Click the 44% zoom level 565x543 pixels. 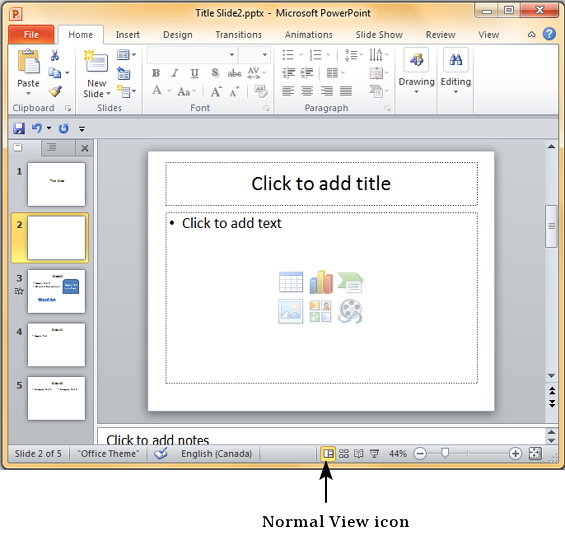click(398, 453)
